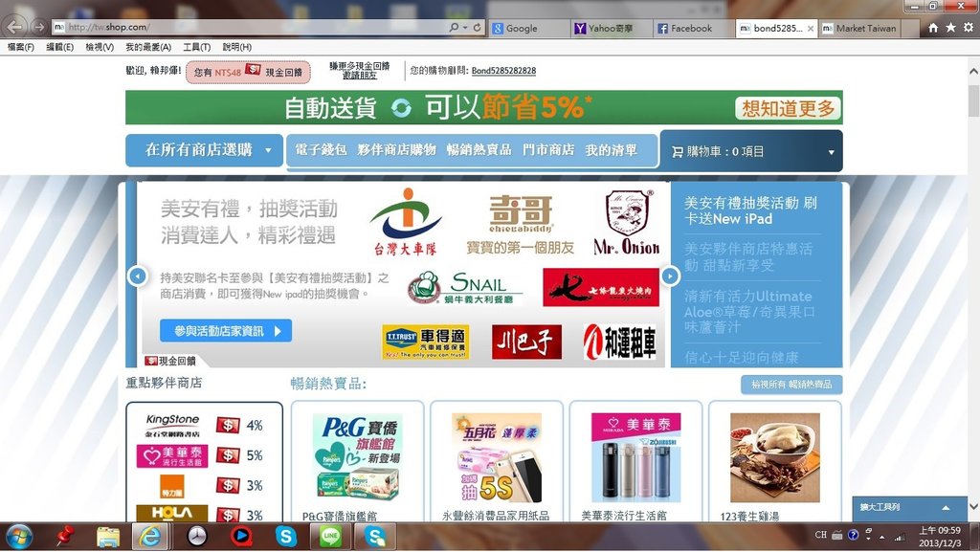The height and width of the screenshot is (552, 980).
Task: Click the Mr. Onion logo
Action: pos(626,222)
